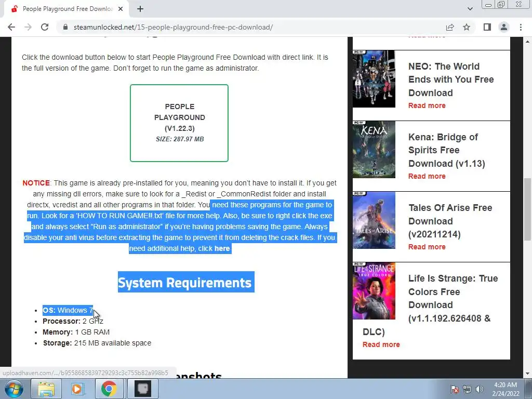Open the Windows Start menu
Viewport: 532px width, 399px height.
tap(14, 389)
